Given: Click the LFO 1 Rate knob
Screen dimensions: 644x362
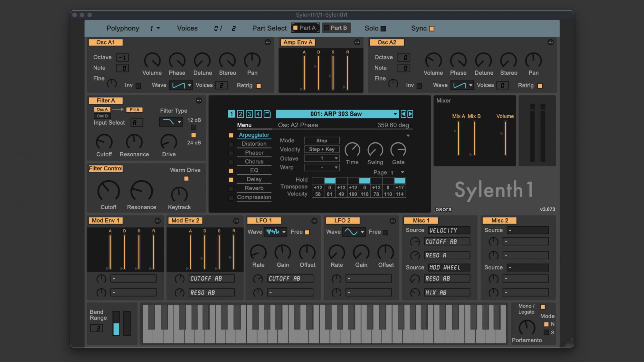Looking at the screenshot, I should pyautogui.click(x=258, y=252).
